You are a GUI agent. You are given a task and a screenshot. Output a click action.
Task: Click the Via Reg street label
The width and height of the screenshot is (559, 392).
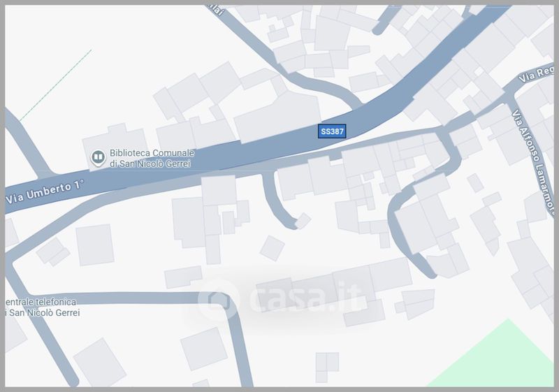coord(536,74)
